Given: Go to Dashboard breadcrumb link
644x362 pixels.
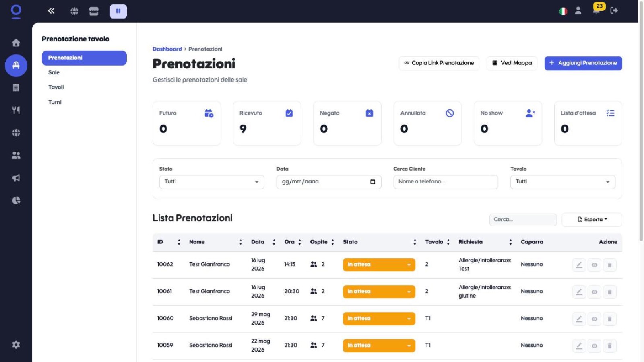Looking at the screenshot, I should pyautogui.click(x=167, y=49).
